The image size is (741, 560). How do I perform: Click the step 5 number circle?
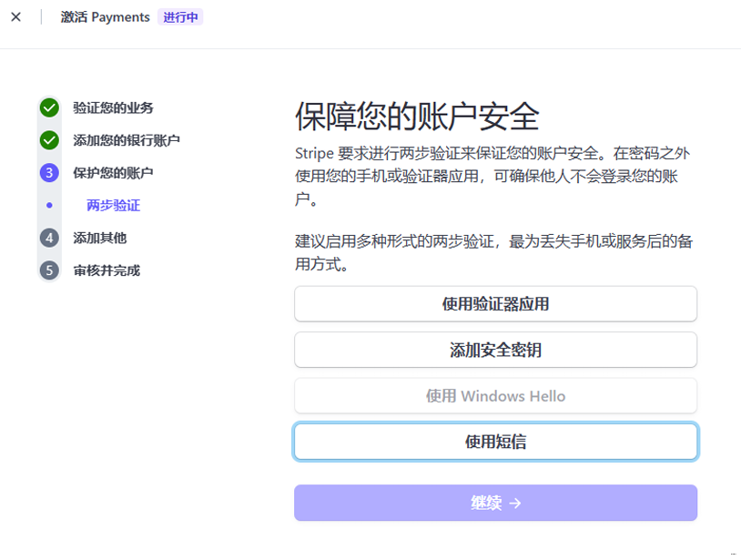click(x=49, y=270)
